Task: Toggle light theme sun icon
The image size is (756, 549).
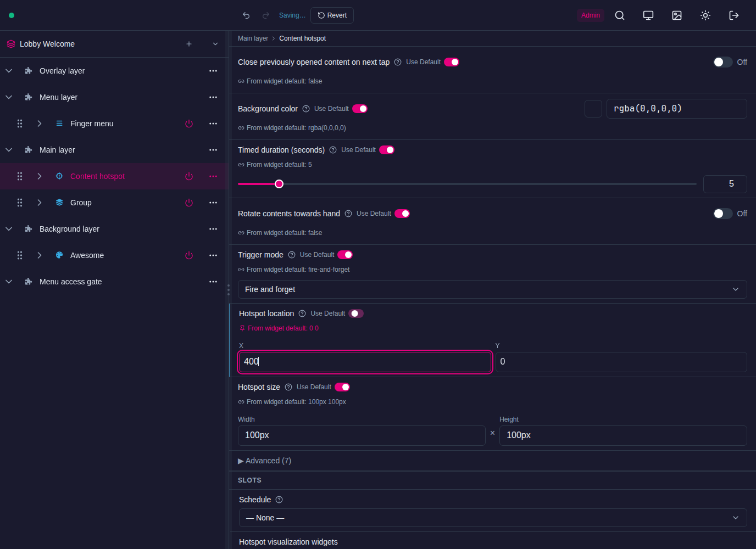Action: 705,15
